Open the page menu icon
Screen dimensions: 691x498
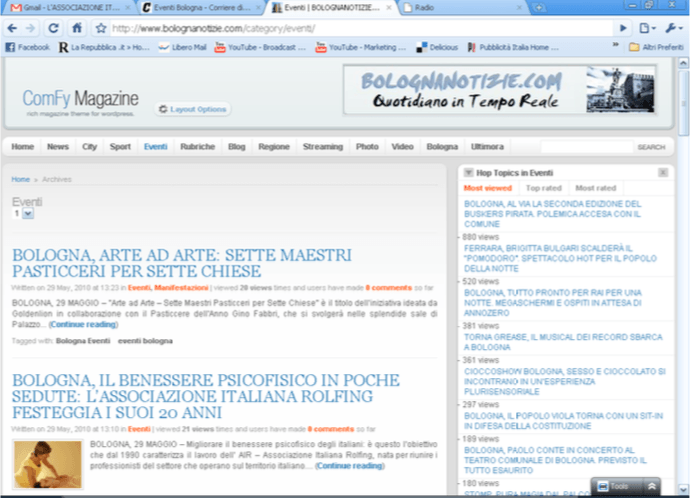[x=647, y=28]
